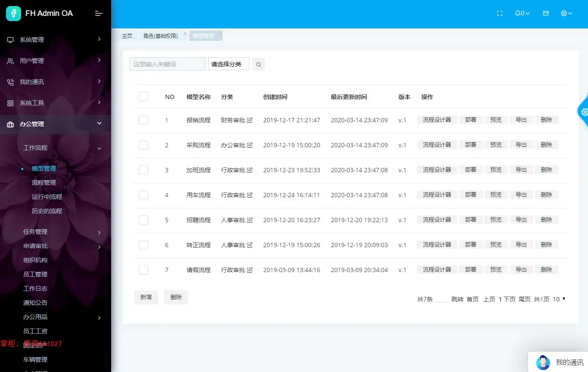The image size is (588, 372).
Task: Click 流程设计器 for 报销流程 row
Action: (437, 120)
